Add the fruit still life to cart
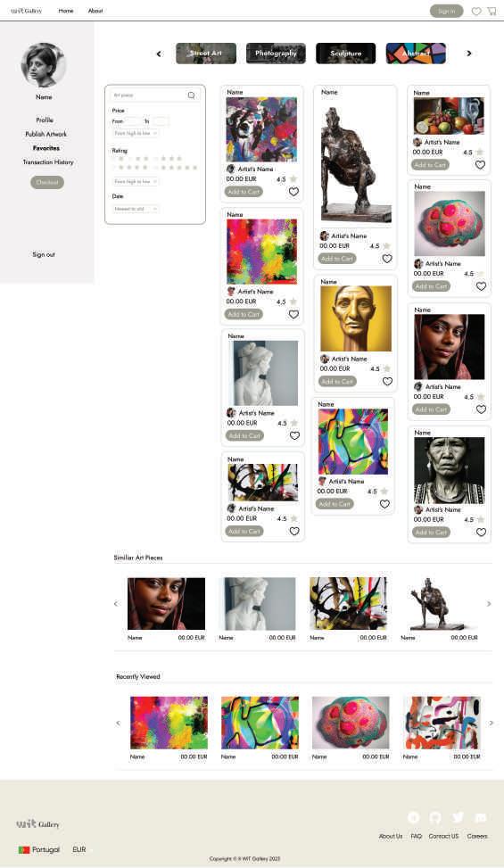The image size is (504, 868). [430, 165]
